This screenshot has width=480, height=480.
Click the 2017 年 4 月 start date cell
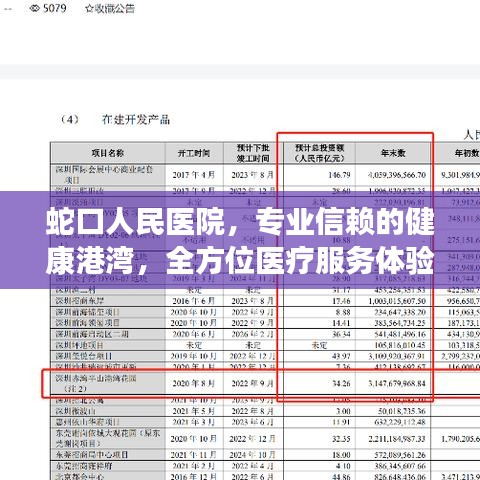click(194, 175)
